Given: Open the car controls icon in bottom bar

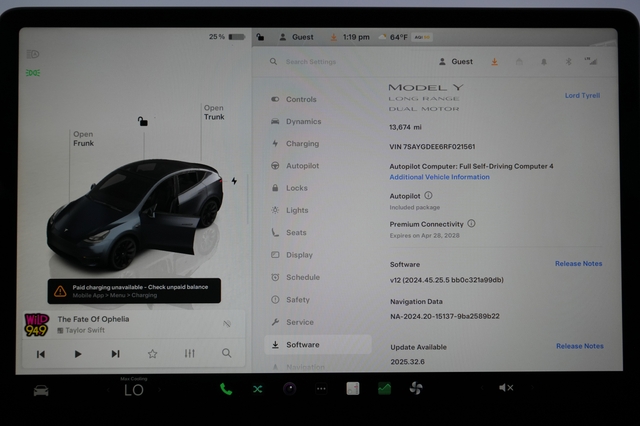Looking at the screenshot, I should pyautogui.click(x=41, y=390).
